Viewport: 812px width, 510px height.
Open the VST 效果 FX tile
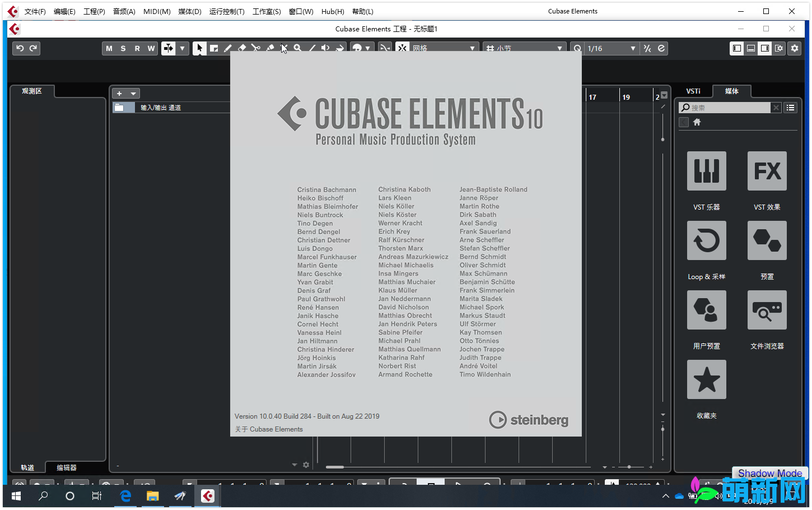pyautogui.click(x=767, y=171)
